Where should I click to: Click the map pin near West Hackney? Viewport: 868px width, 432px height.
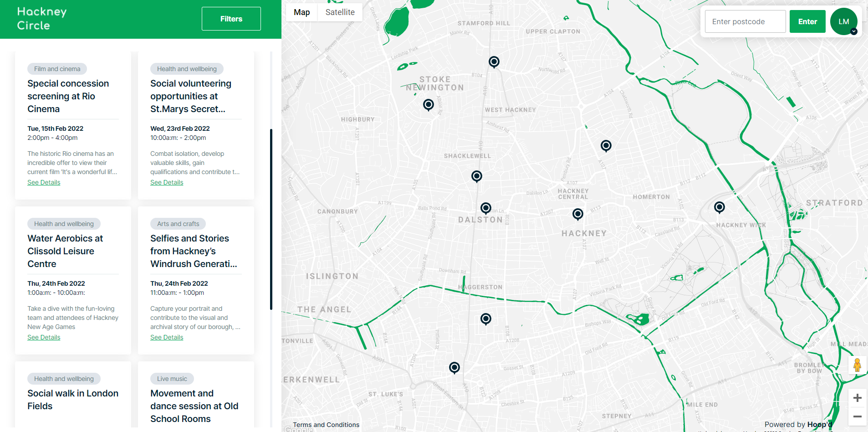click(606, 146)
